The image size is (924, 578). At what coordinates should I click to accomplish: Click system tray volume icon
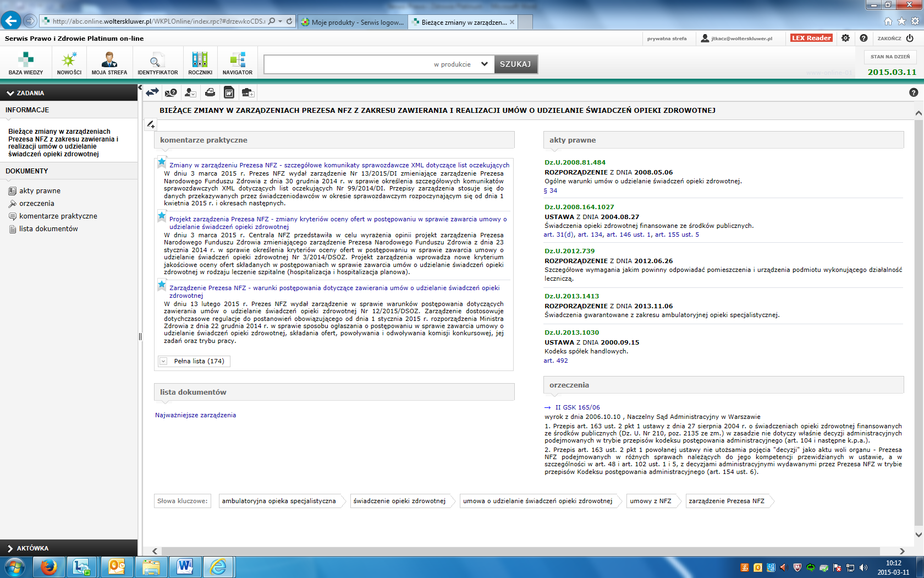pos(864,568)
